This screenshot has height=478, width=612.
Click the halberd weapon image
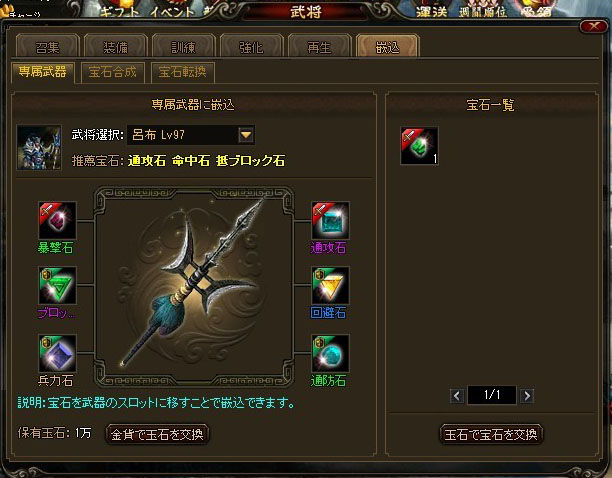tap(194, 286)
